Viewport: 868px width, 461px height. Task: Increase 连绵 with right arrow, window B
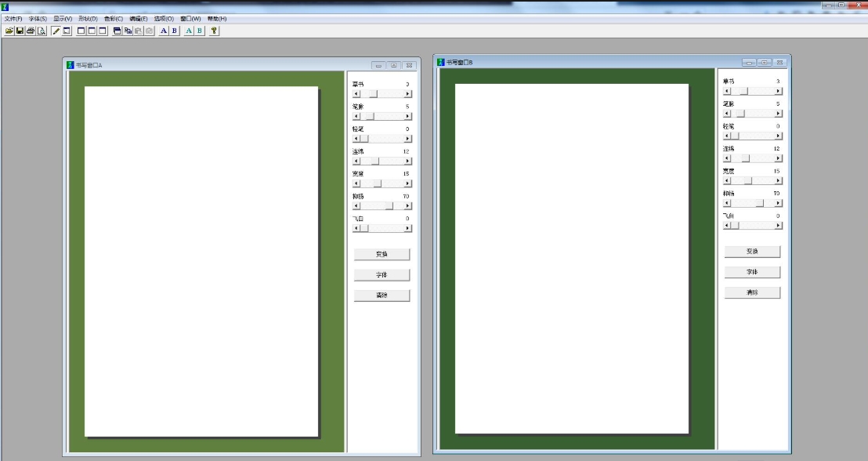click(779, 158)
